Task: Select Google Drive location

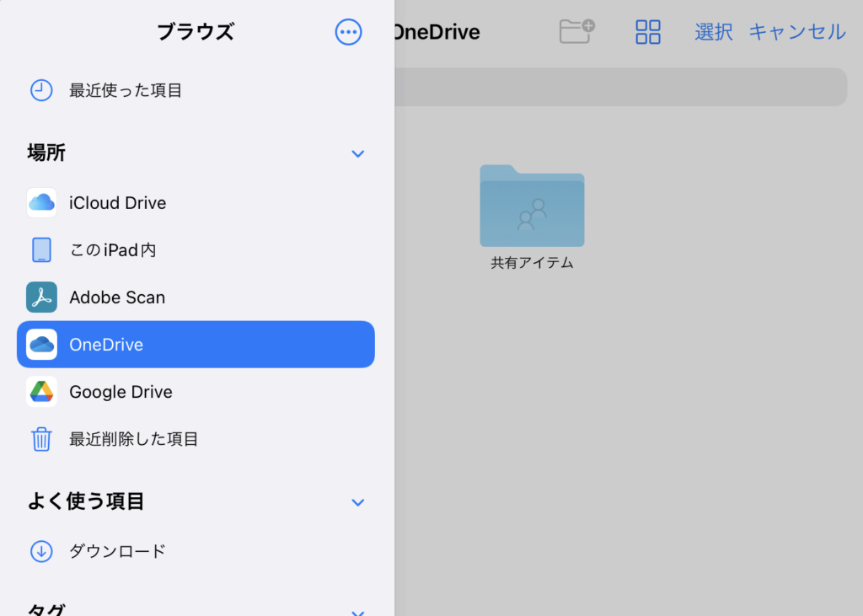Action: click(x=196, y=392)
